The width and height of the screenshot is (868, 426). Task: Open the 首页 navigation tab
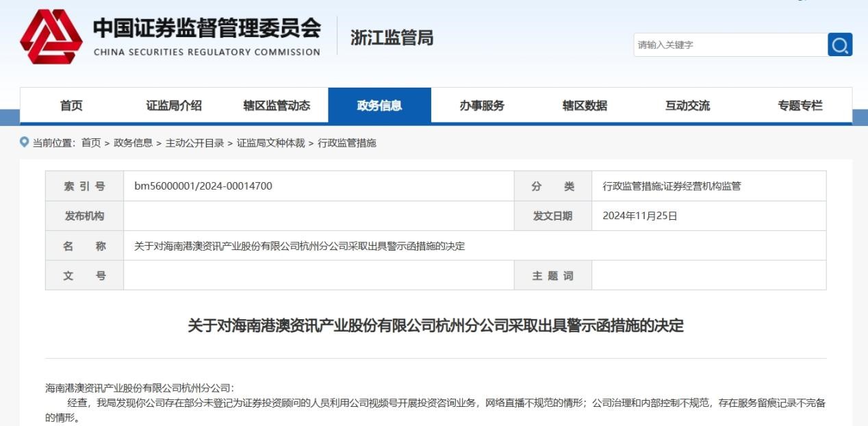pyautogui.click(x=71, y=105)
